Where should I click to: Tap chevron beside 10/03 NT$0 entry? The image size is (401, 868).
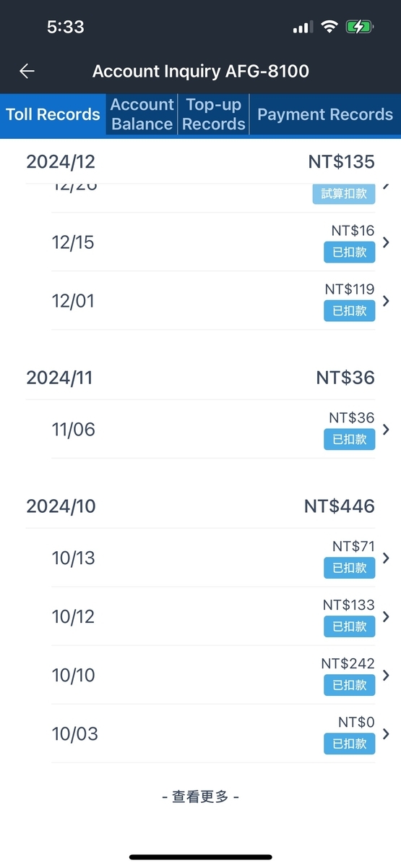[x=386, y=733]
